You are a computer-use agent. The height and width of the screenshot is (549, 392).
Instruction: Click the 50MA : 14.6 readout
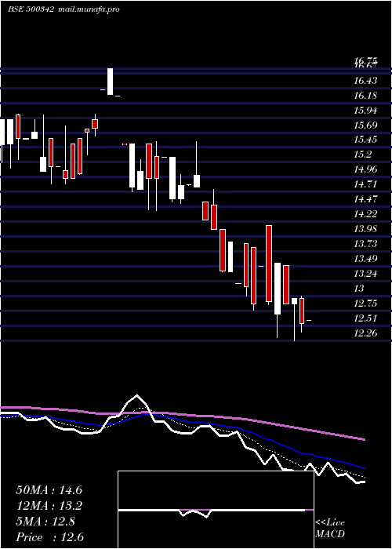49,490
